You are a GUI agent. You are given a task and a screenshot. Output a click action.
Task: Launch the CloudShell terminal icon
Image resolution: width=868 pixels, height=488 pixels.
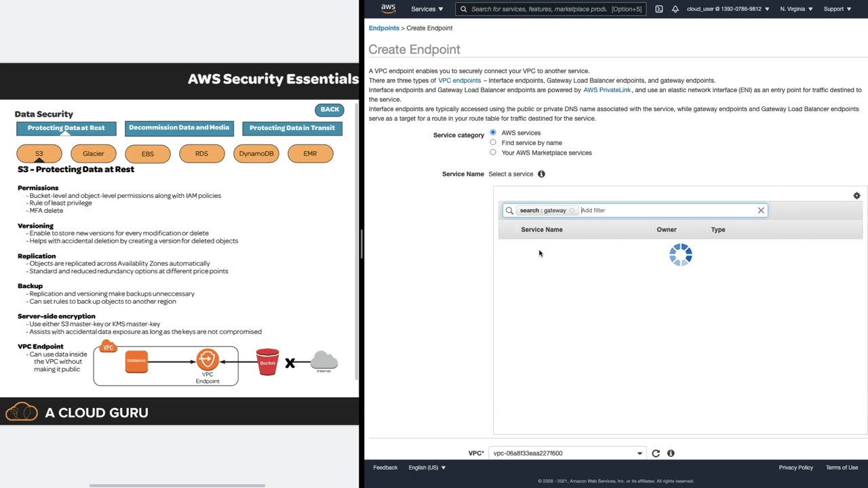[659, 9]
